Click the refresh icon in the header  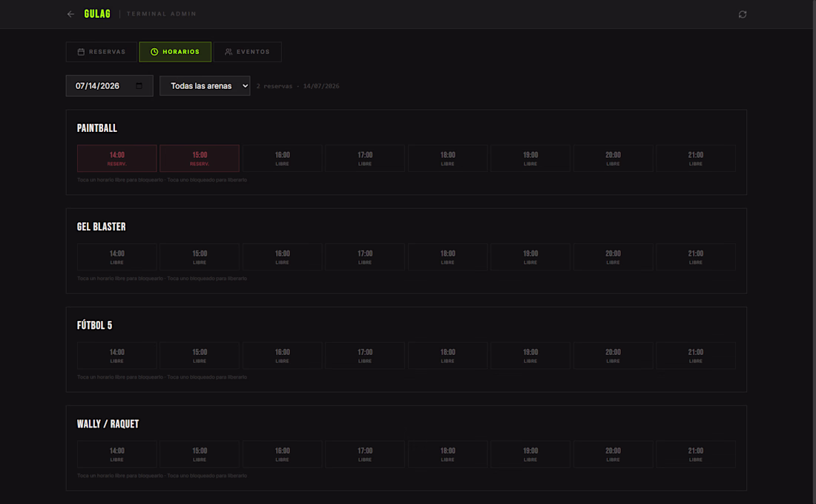point(742,15)
